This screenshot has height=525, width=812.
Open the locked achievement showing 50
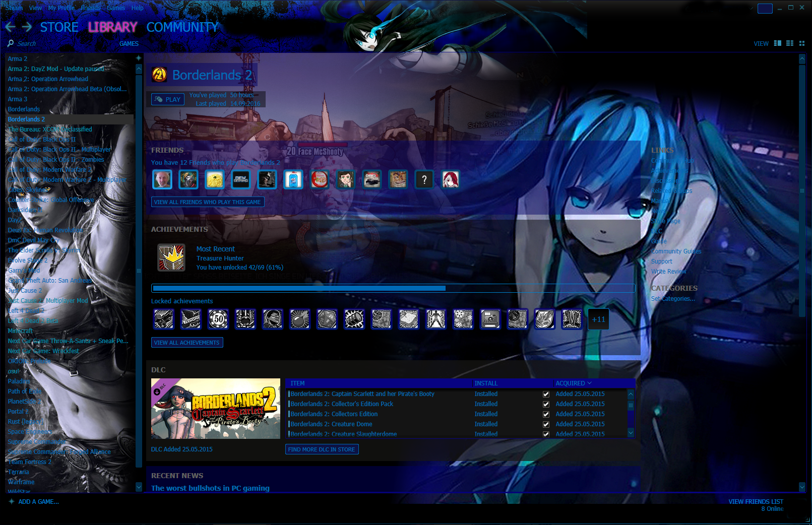click(218, 319)
